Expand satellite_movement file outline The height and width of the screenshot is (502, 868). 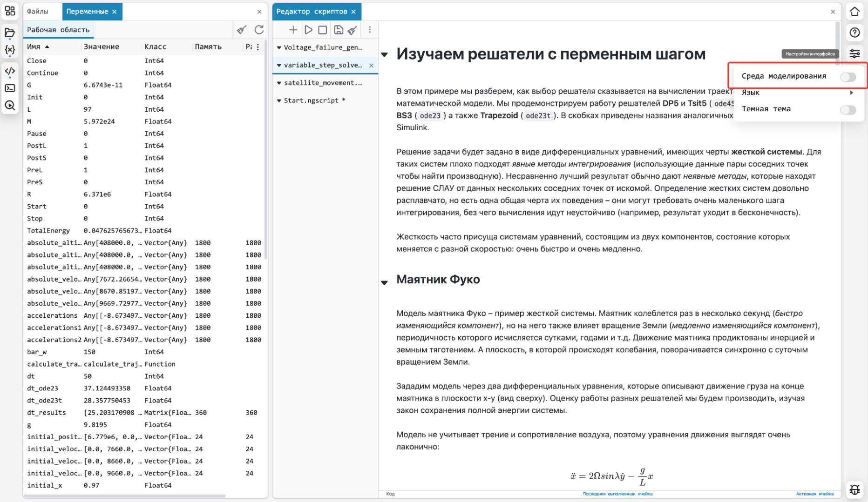(x=279, y=83)
